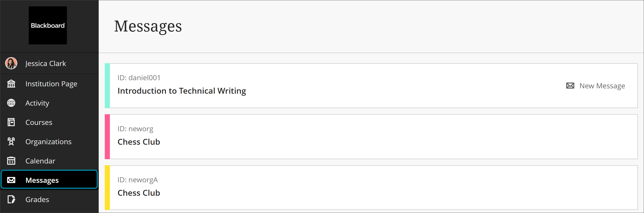This screenshot has width=644, height=213.
Task: Click the Activity sidebar entry
Action: point(37,103)
